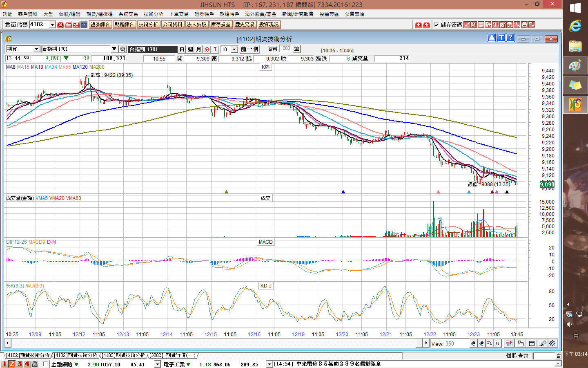Uncheck the 儲存密碼 checkbox
This screenshot has width=588, height=368.
(436, 25)
